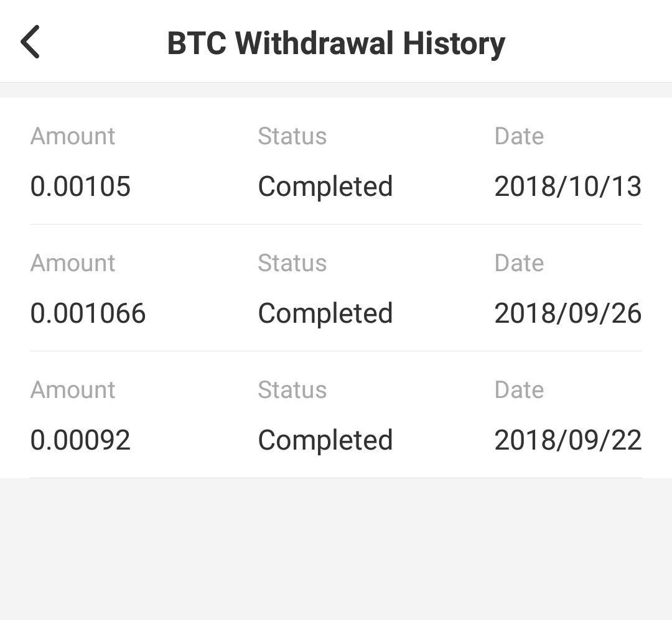Image resolution: width=672 pixels, height=620 pixels.
Task: Select the 0.001066 withdrawal amount
Action: coord(88,313)
